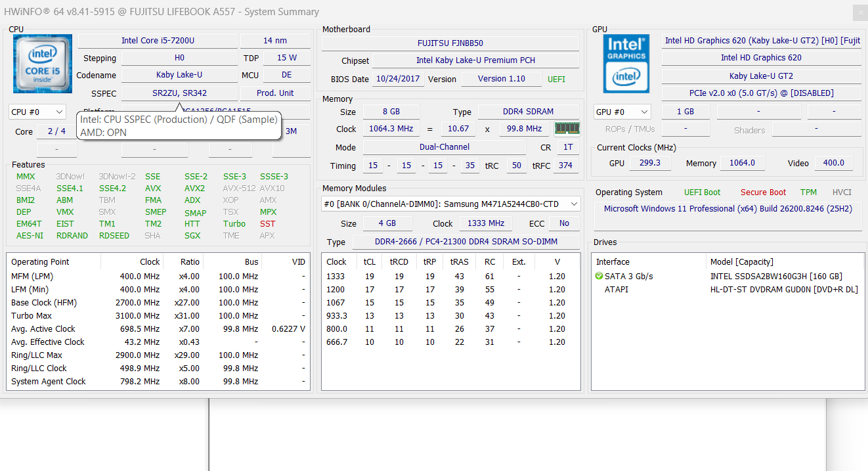Click the command rate 1T value
868x471 pixels.
point(568,147)
